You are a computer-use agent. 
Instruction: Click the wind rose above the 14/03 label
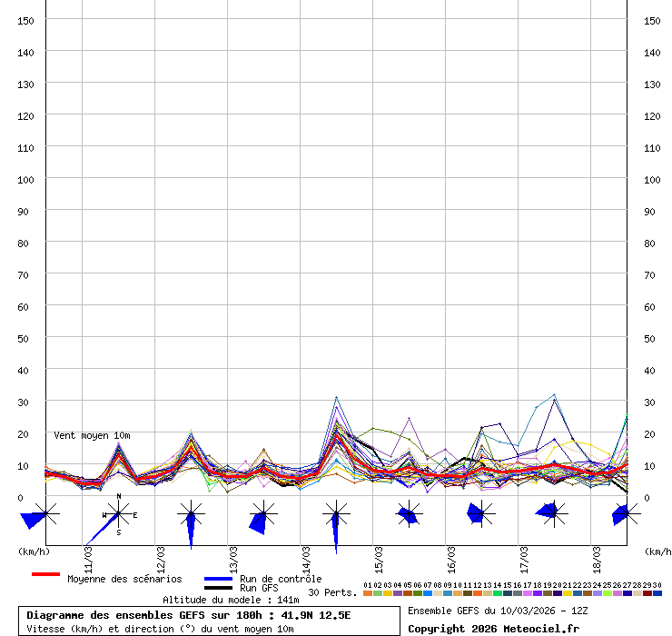pyautogui.click(x=336, y=516)
